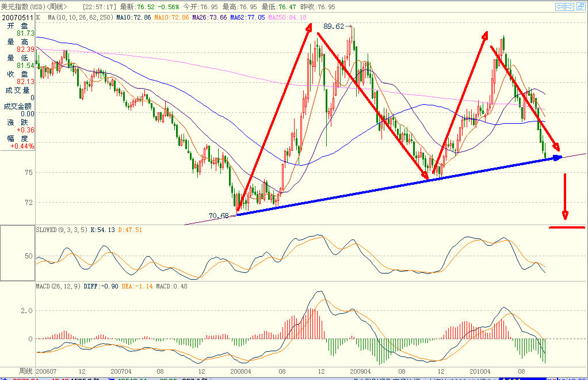
Task: Select the orange MA10:72.86 label
Action: pyautogui.click(x=172, y=17)
